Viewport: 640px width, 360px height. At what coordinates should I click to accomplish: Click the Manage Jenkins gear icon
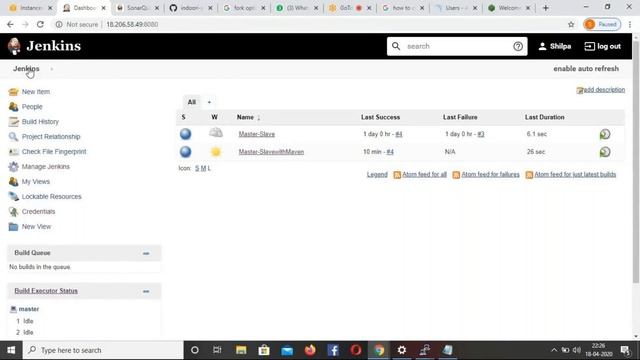pyautogui.click(x=13, y=167)
